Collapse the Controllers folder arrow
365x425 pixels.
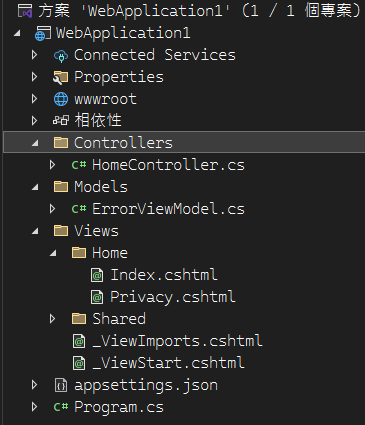(x=35, y=143)
